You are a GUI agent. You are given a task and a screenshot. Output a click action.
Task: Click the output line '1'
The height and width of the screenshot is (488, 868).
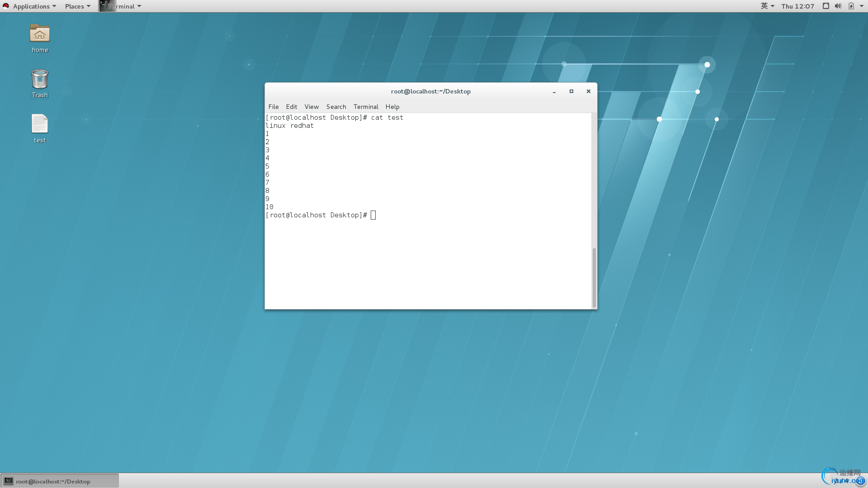point(267,134)
